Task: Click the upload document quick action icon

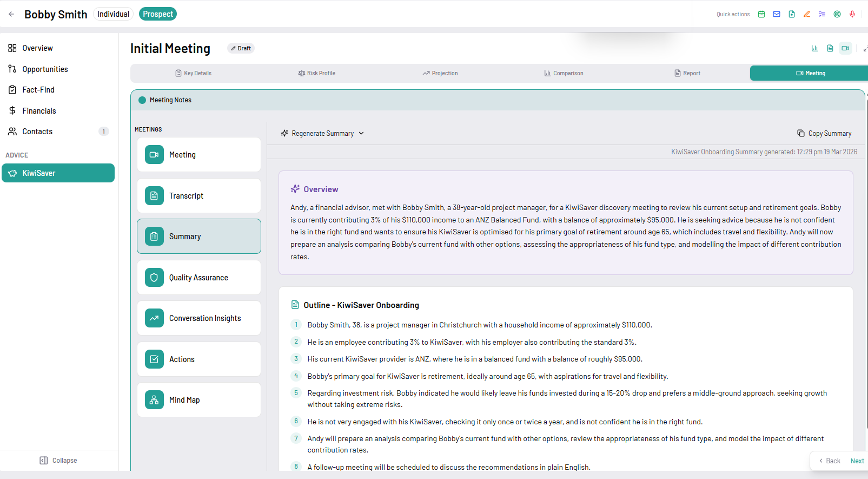Action: click(791, 14)
